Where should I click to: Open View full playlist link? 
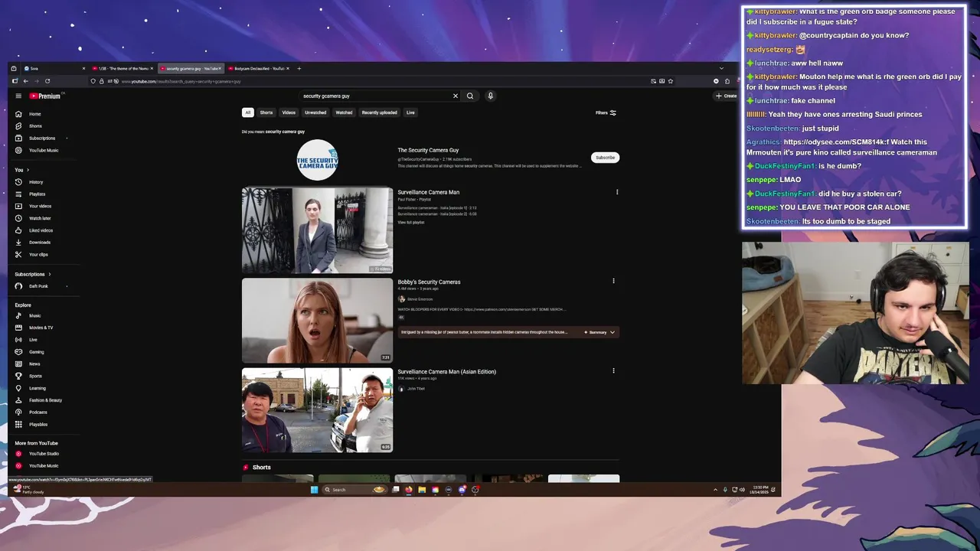coord(410,222)
